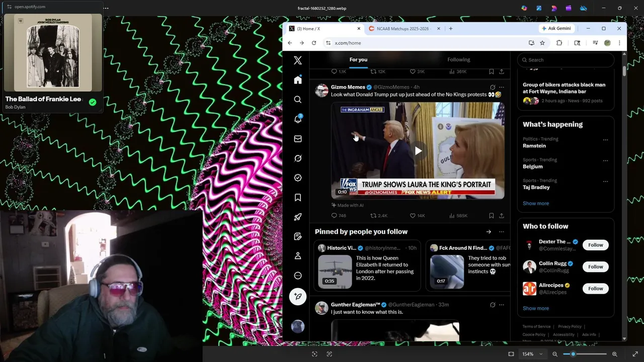The height and width of the screenshot is (362, 644).
Task: Go to Home in X sidebar
Action: click(x=298, y=80)
